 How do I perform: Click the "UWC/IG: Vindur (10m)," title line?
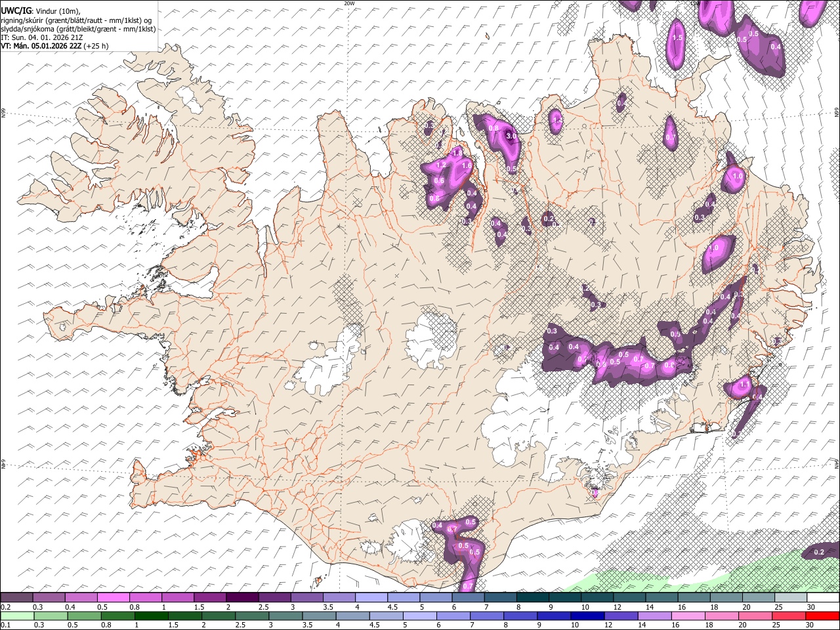pyautogui.click(x=41, y=11)
